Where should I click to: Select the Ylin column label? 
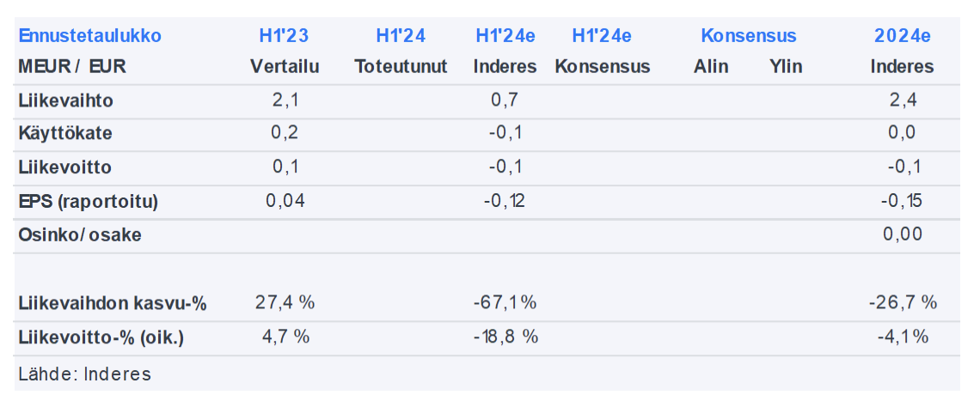tap(786, 67)
